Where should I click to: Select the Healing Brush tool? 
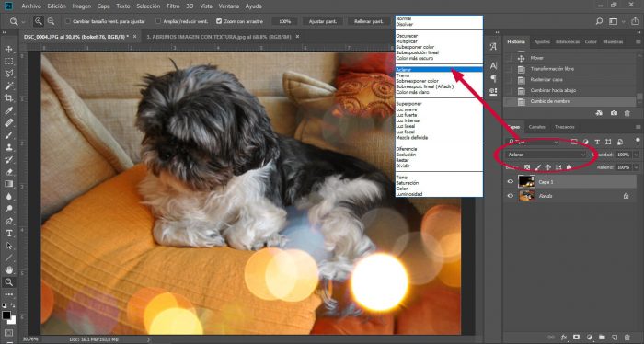(x=8, y=122)
